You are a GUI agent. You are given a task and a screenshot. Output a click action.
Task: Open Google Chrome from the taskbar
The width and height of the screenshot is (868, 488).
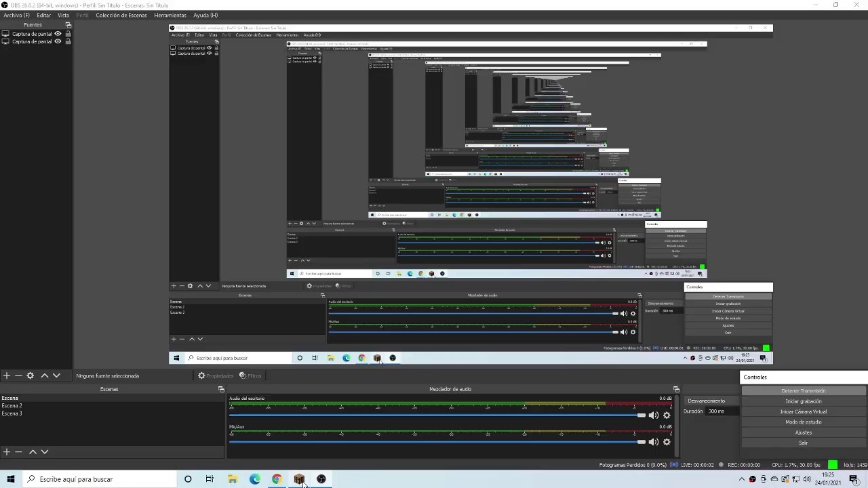coord(277,479)
